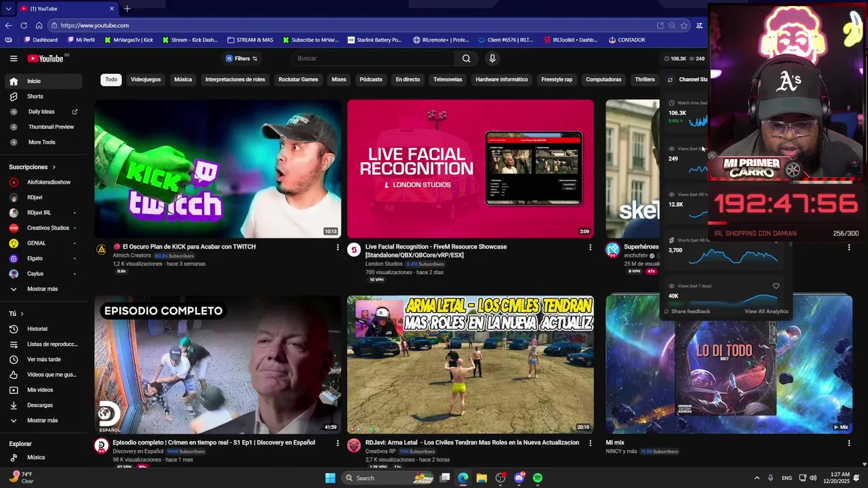The height and width of the screenshot is (488, 868).
Task: Open the Dashboard bookmark
Action: coord(41,40)
